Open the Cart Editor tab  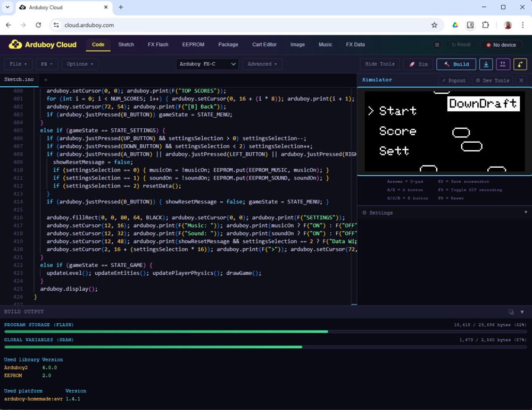coord(264,45)
